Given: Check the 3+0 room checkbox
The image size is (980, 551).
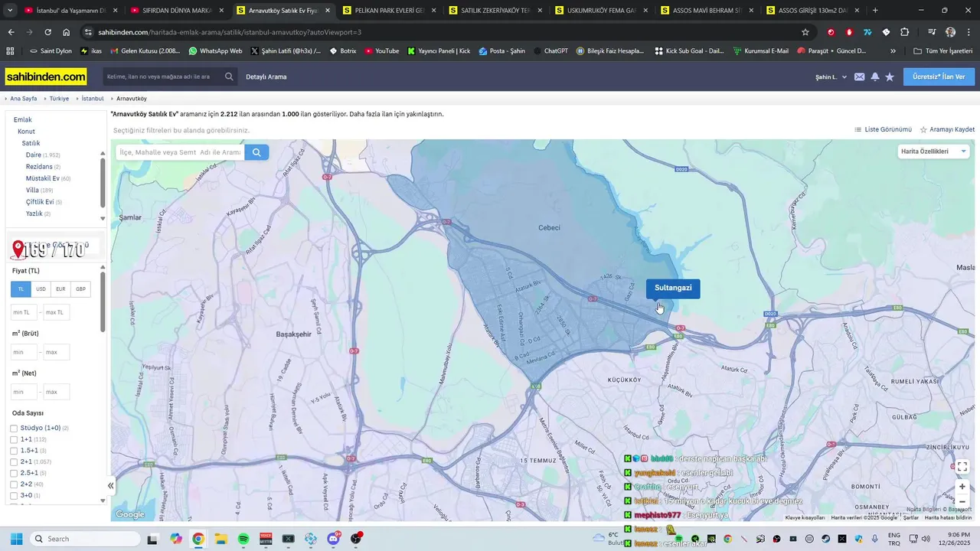Looking at the screenshot, I should click(x=14, y=496).
